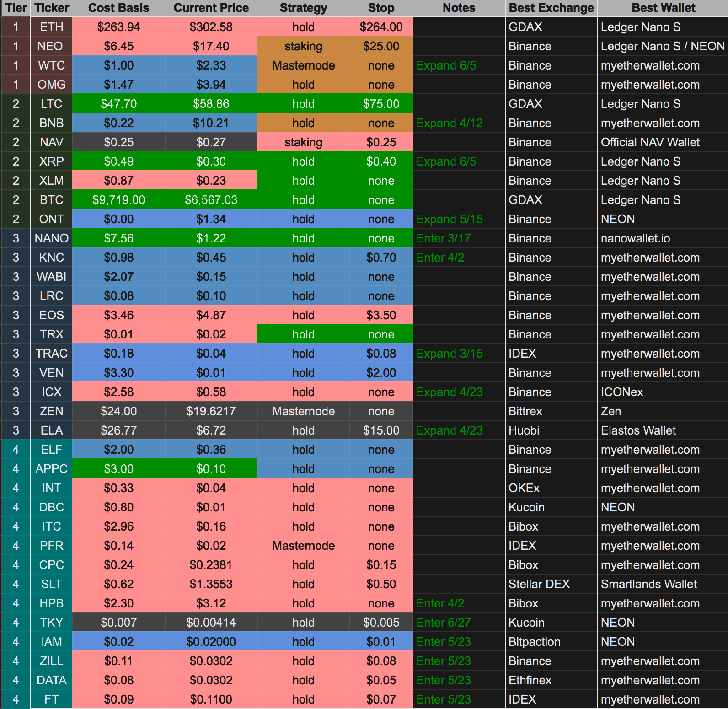Screen dimensions: 728x709
Task: Select the Best Wallet column header
Action: tap(663, 8)
